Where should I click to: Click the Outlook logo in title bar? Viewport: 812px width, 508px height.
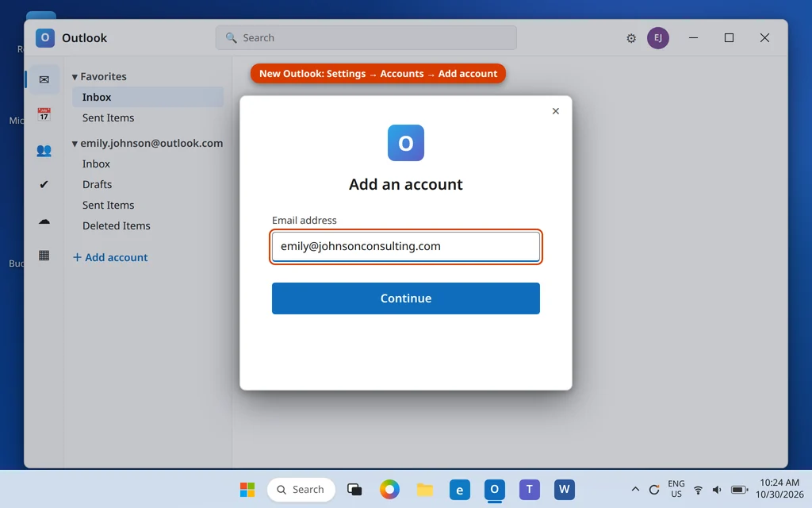pyautogui.click(x=45, y=38)
